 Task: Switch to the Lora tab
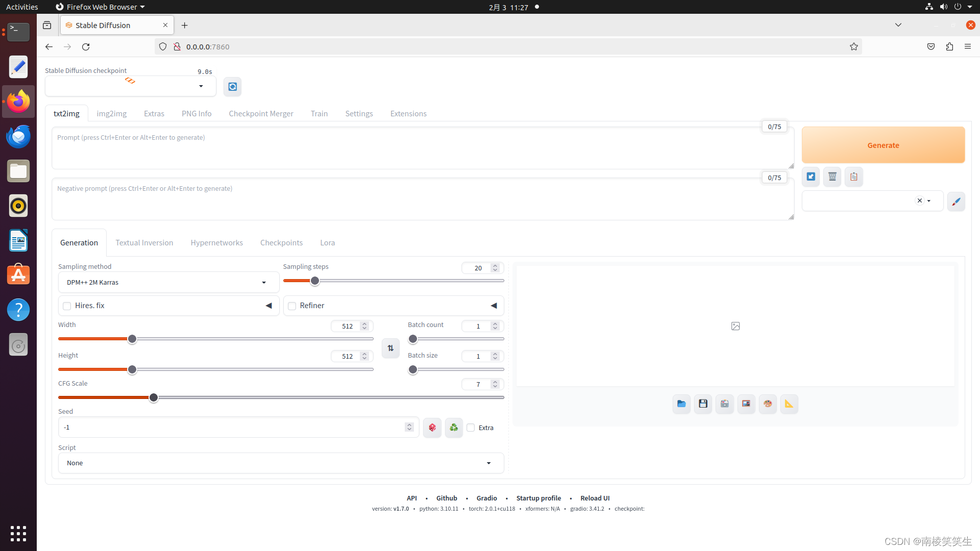pos(328,243)
